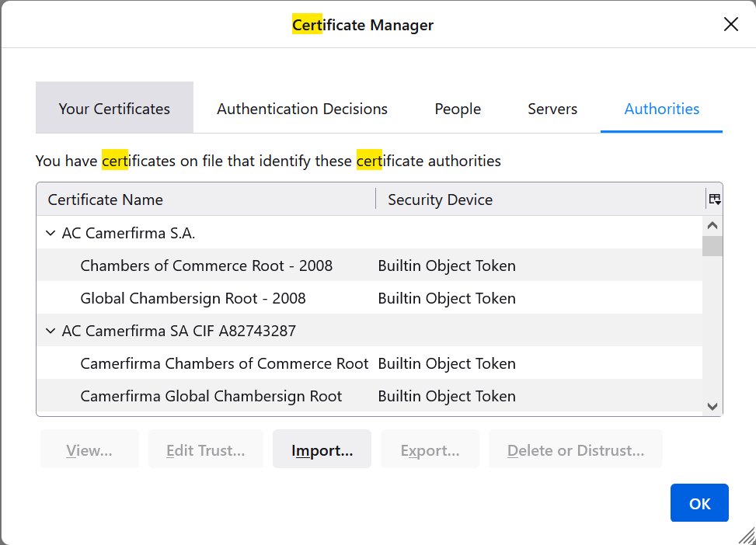
Task: Select Chambers of Commerce Root - 2008 row
Action: 369,266
